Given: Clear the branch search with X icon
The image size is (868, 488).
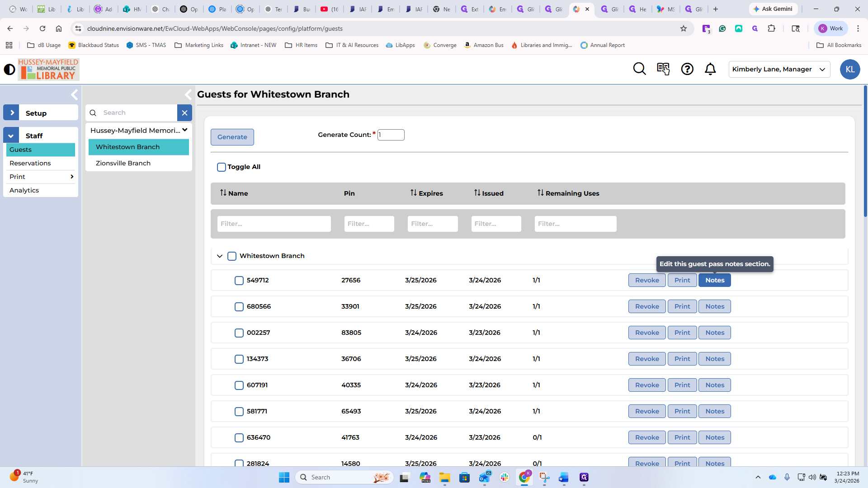Looking at the screenshot, I should (184, 113).
